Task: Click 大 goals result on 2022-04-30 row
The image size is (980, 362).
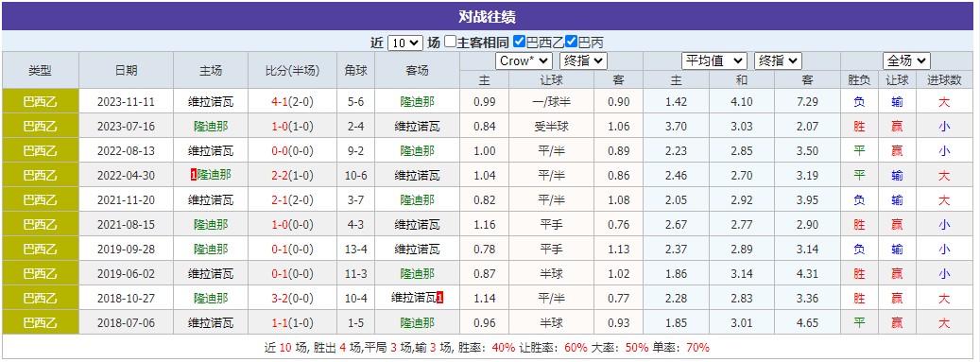Action: coord(944,176)
